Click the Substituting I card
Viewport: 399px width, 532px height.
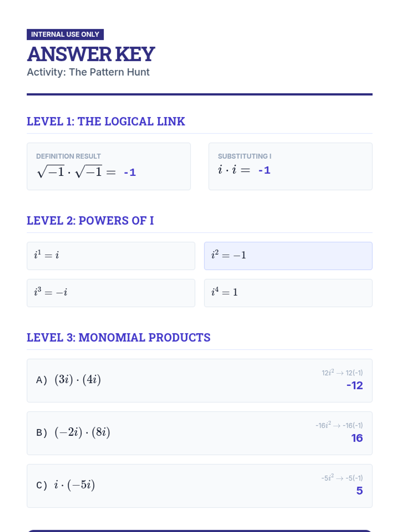click(290, 166)
